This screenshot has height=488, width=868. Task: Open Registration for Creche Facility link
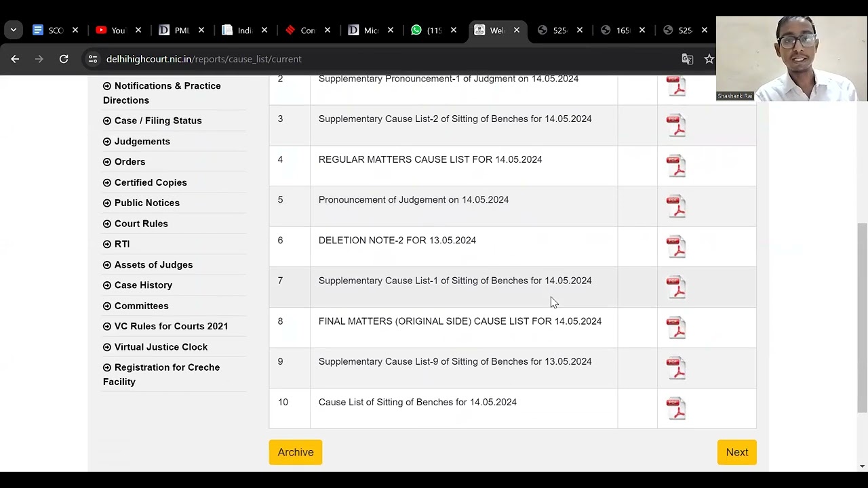(161, 374)
